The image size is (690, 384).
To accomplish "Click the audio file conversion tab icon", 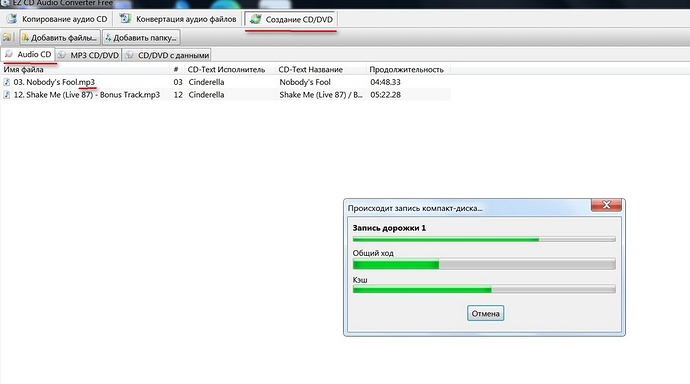I will click(x=125, y=19).
